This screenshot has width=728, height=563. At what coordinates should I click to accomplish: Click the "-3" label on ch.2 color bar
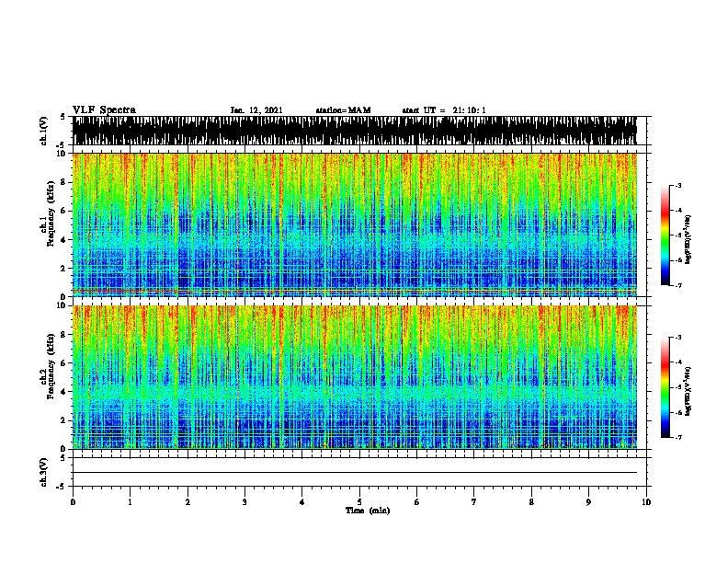tap(677, 338)
